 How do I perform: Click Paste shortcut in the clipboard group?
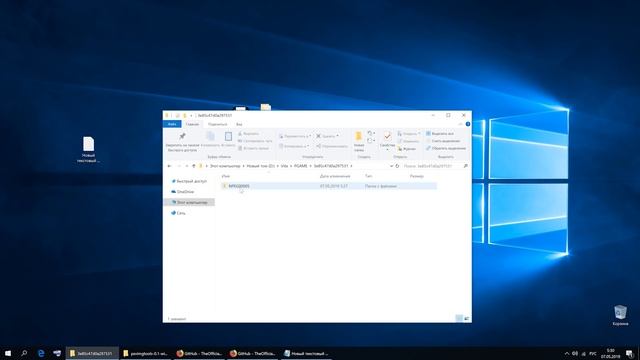pyautogui.click(x=253, y=148)
